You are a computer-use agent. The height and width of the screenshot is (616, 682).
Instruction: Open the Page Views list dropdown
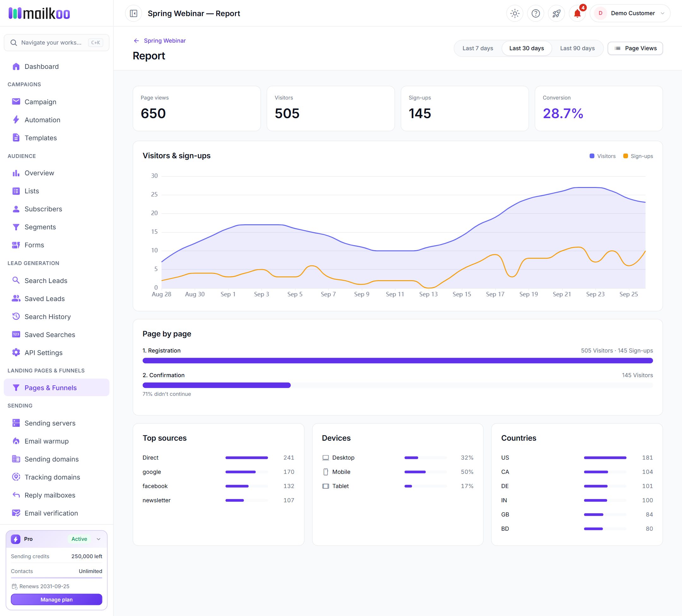point(635,48)
